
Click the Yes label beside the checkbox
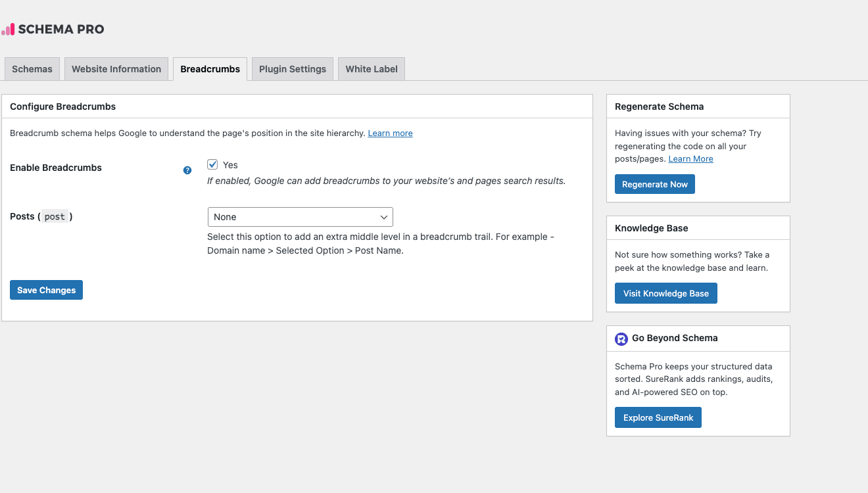point(230,165)
